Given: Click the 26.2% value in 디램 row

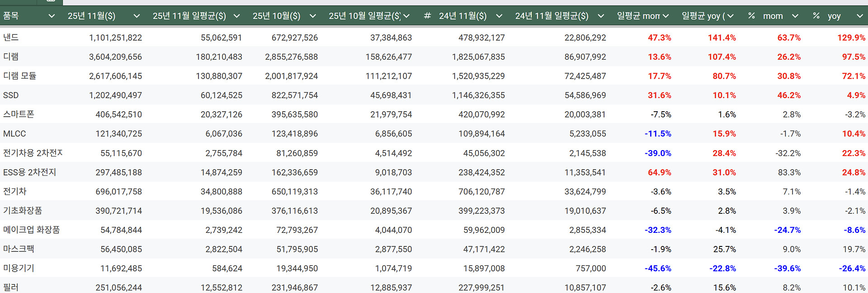Looking at the screenshot, I should coord(789,57).
